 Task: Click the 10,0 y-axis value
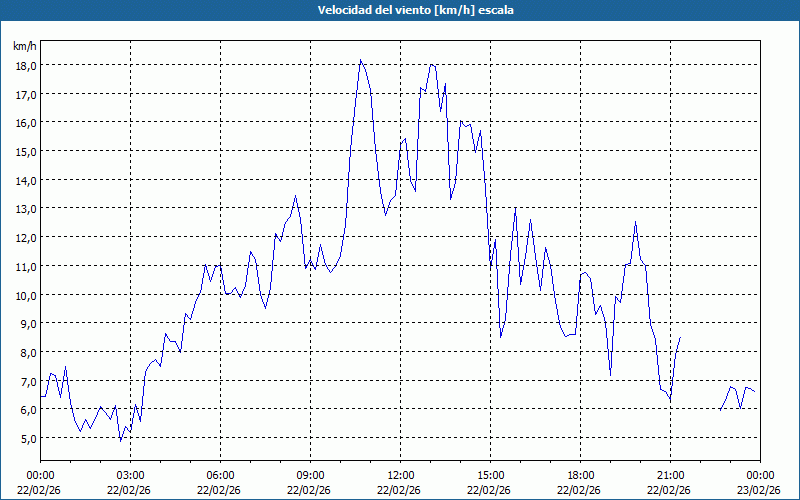click(x=26, y=295)
